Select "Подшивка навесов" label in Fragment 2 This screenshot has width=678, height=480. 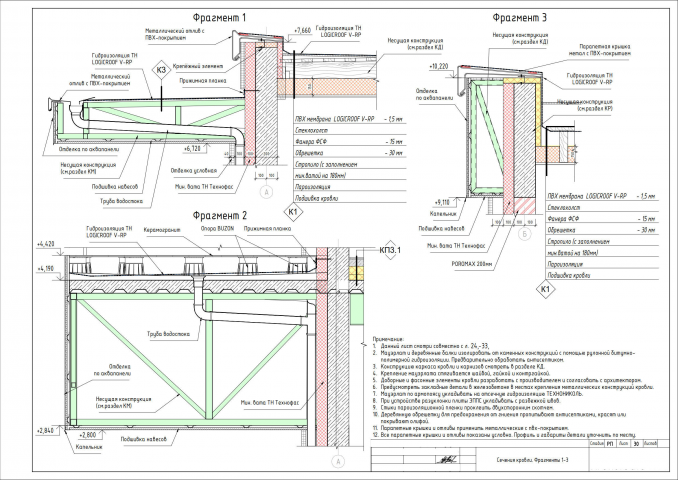tap(144, 439)
